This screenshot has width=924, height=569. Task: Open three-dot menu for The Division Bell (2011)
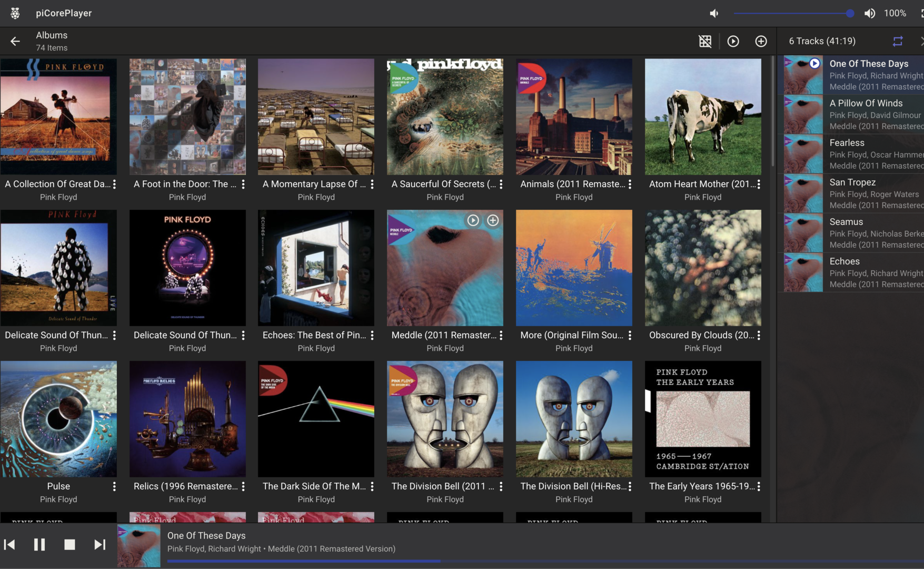501,486
